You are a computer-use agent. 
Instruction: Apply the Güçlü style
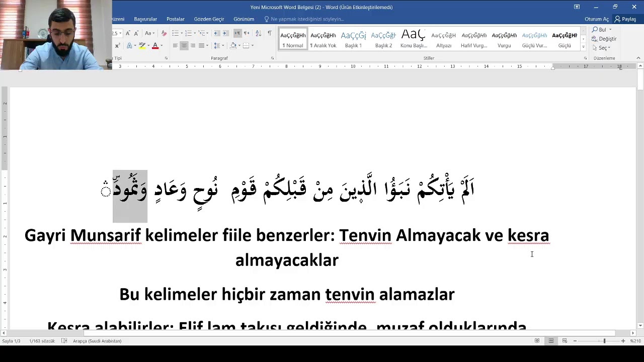565,39
